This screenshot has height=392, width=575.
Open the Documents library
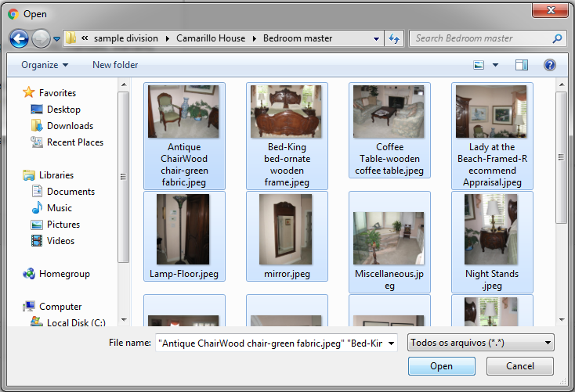71,192
